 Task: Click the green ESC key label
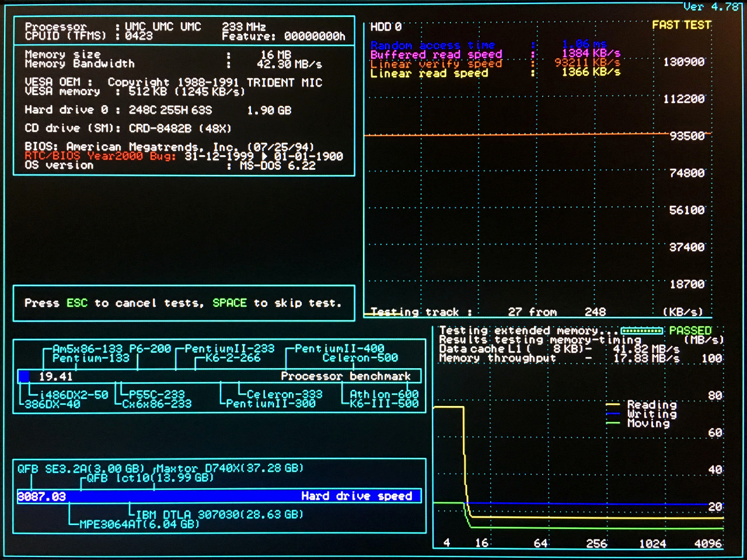76,303
